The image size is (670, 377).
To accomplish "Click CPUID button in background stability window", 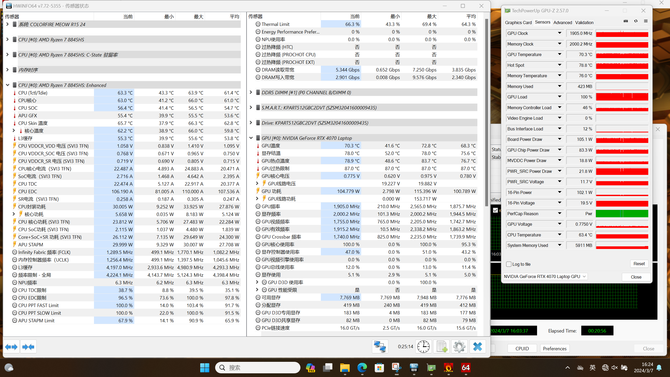I will [x=522, y=349].
